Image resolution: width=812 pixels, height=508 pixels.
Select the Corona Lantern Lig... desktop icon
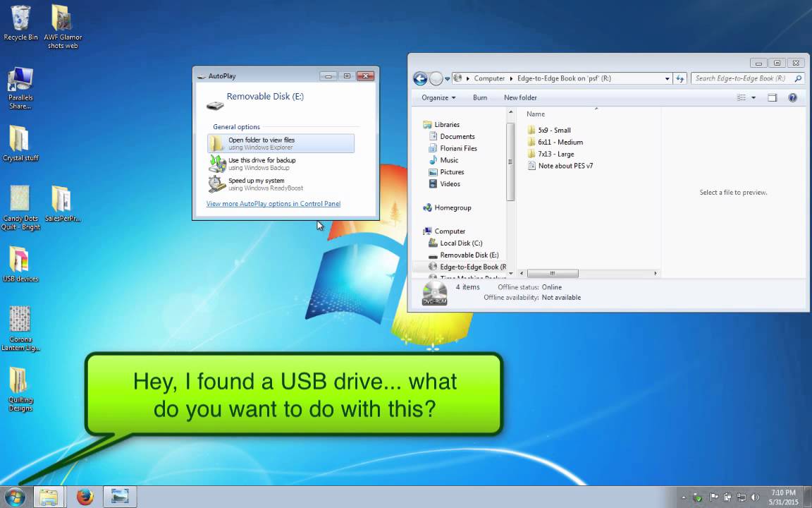coord(20,329)
